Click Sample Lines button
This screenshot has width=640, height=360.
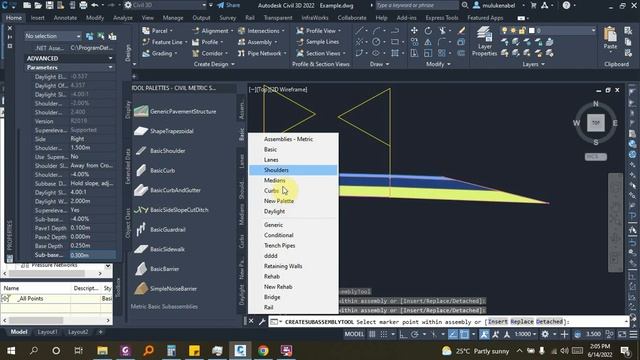click(318, 42)
